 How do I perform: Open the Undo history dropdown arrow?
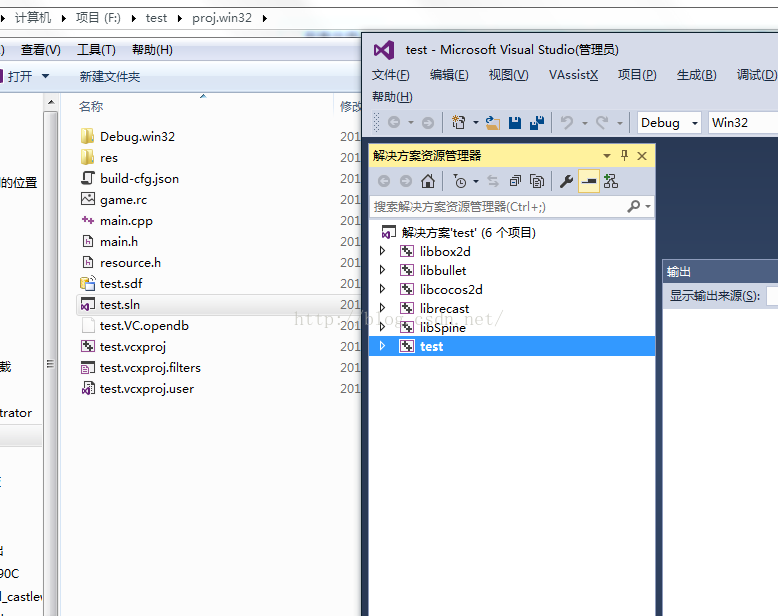(x=584, y=123)
